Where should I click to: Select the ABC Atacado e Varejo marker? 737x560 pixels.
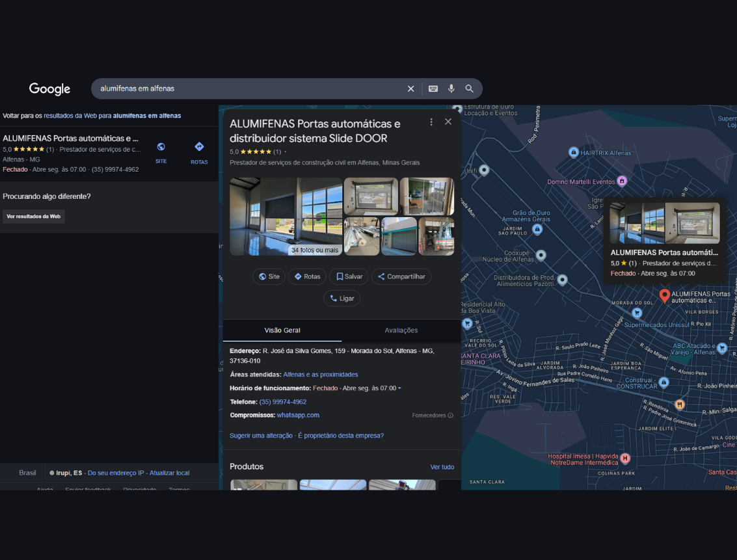pos(722,348)
